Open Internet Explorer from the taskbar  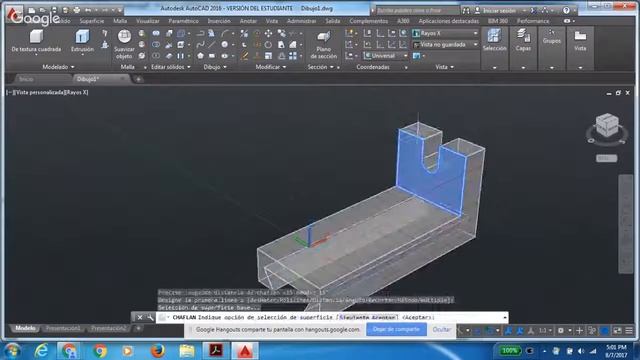(41, 351)
